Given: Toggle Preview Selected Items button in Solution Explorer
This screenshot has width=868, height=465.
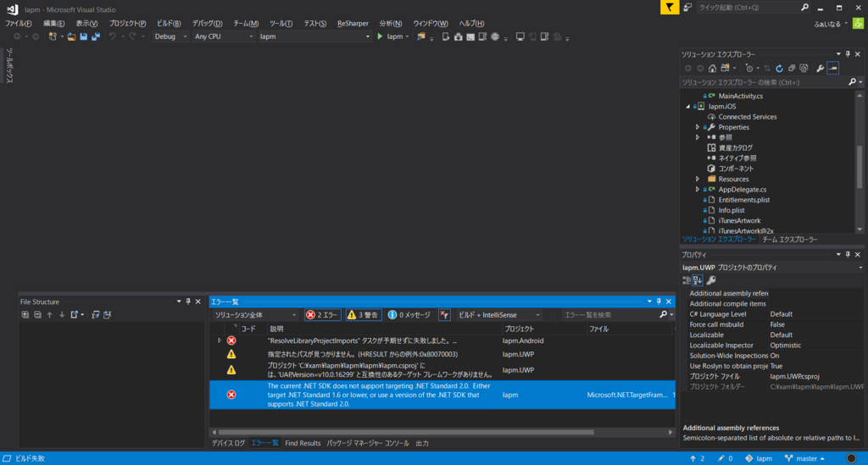Looking at the screenshot, I should [833, 68].
